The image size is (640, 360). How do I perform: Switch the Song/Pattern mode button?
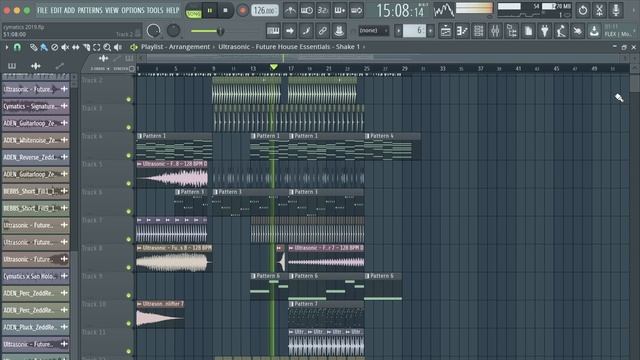(193, 11)
